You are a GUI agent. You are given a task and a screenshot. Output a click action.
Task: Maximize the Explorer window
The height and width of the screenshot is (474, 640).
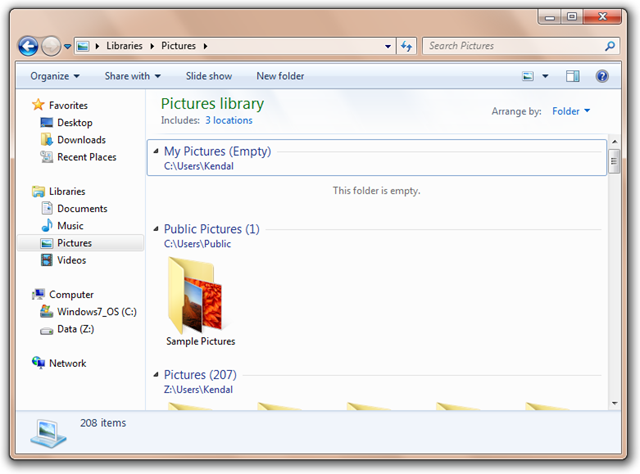(572, 17)
